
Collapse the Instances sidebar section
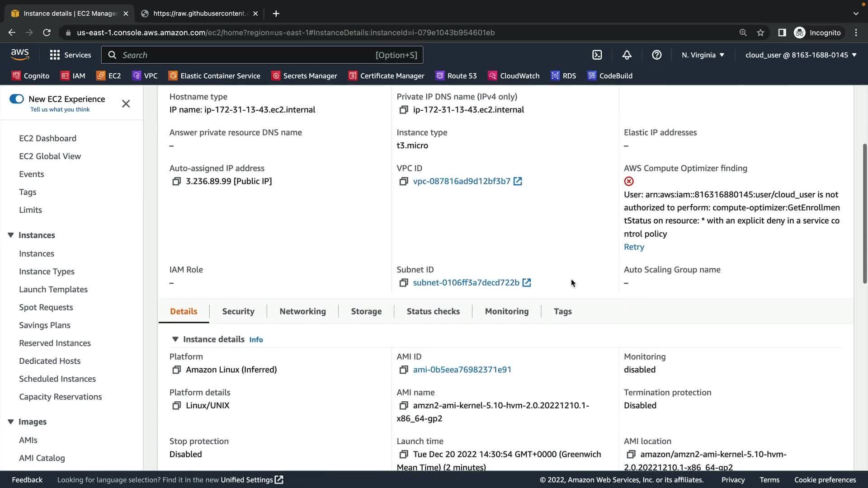pos(11,235)
